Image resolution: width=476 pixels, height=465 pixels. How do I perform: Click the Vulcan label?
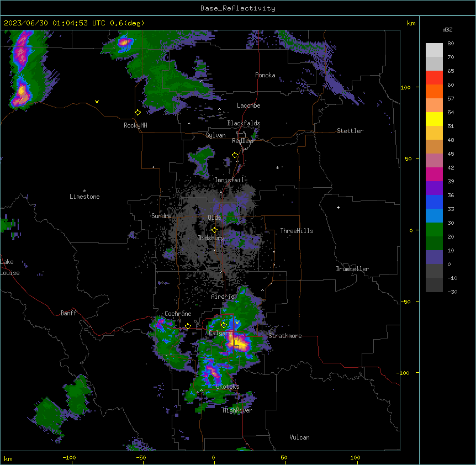299,437
